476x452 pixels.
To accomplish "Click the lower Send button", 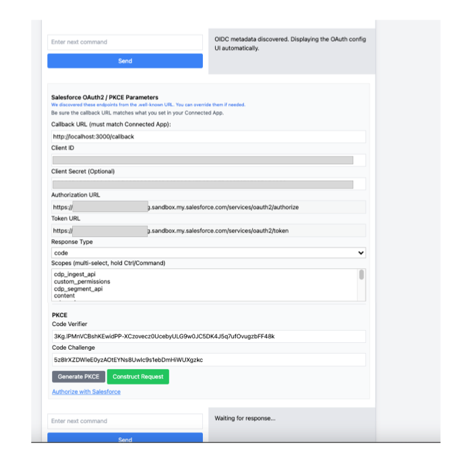I will point(125,438).
